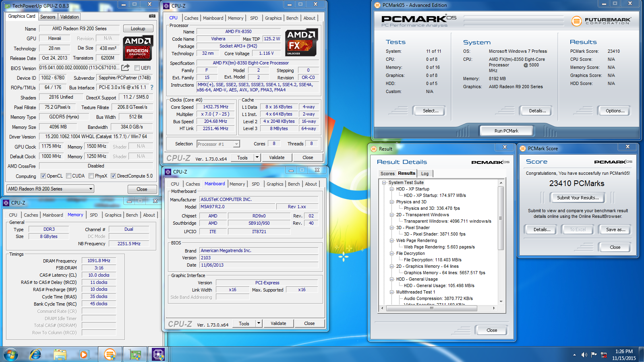Click Validate in CPU-Z Mainboard window

click(278, 323)
